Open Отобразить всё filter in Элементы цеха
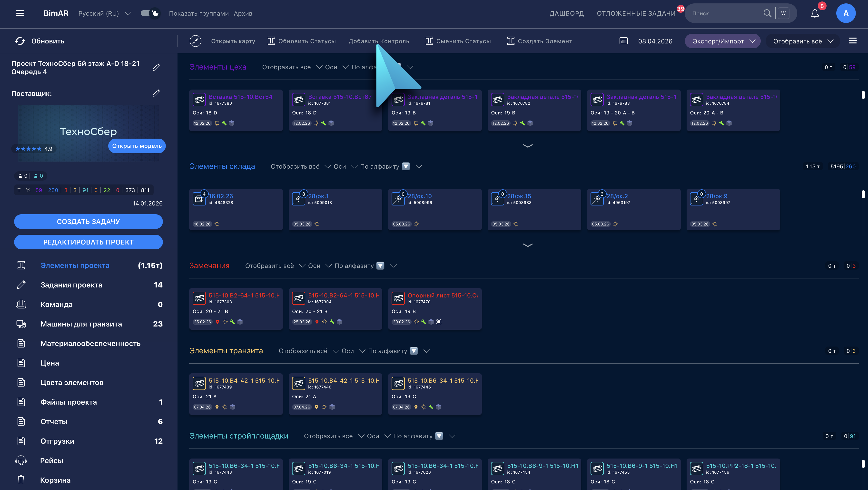868x490 pixels. tap(292, 67)
